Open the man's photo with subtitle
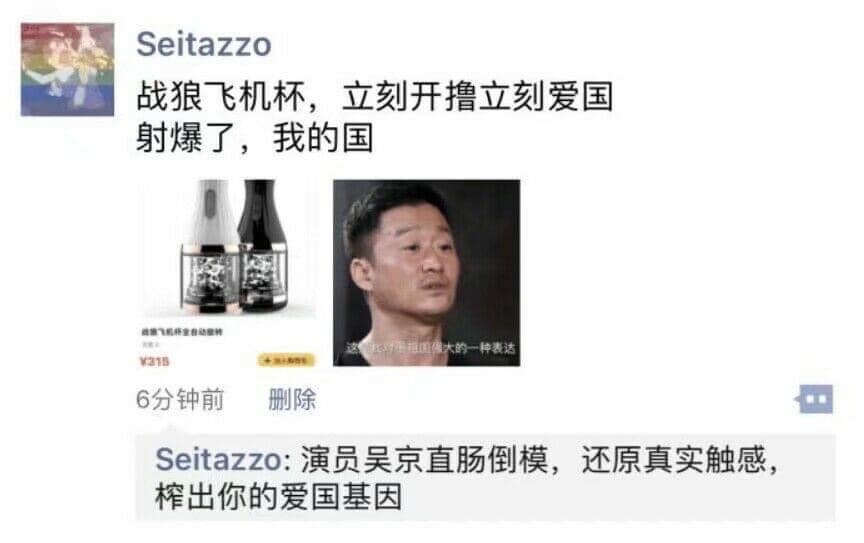864x543 pixels. (x=426, y=273)
